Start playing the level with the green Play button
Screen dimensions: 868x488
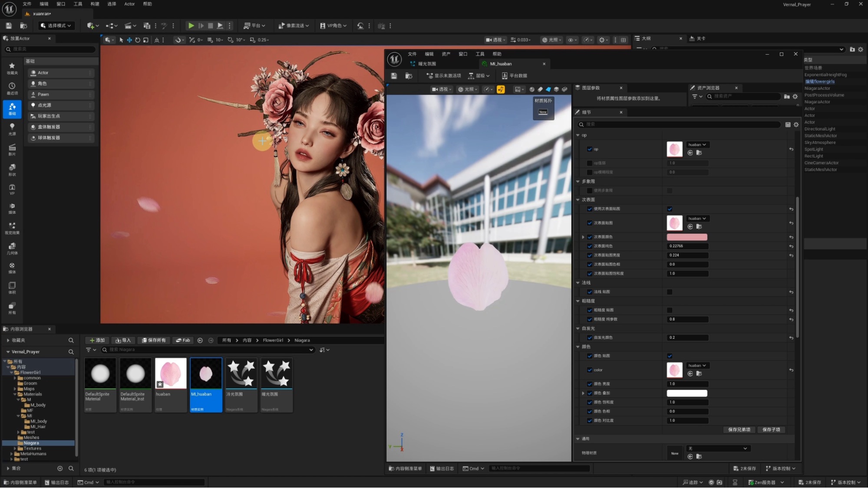tap(191, 26)
